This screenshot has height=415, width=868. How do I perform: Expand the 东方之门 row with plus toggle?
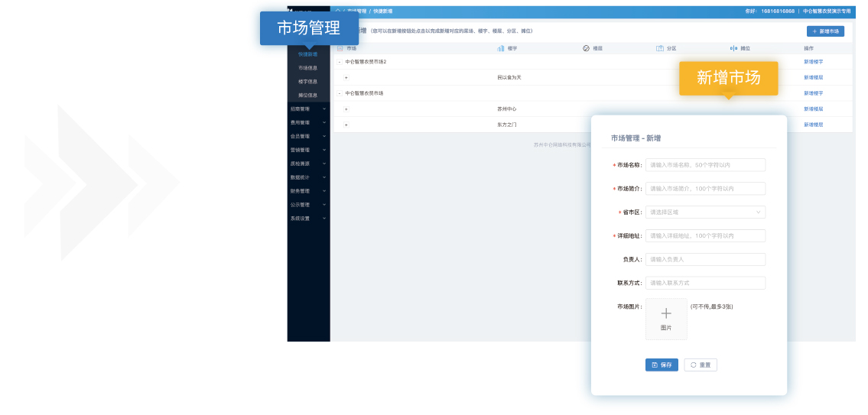[346, 125]
